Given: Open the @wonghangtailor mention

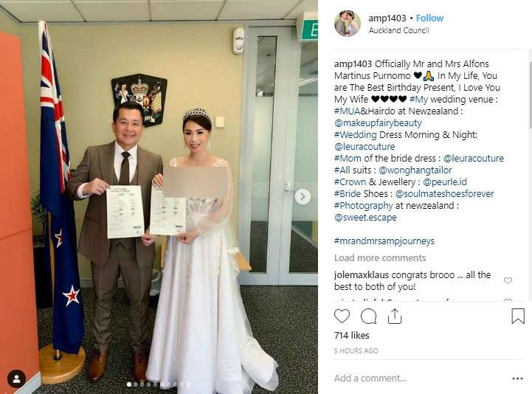Looking at the screenshot, I should tap(415, 170).
